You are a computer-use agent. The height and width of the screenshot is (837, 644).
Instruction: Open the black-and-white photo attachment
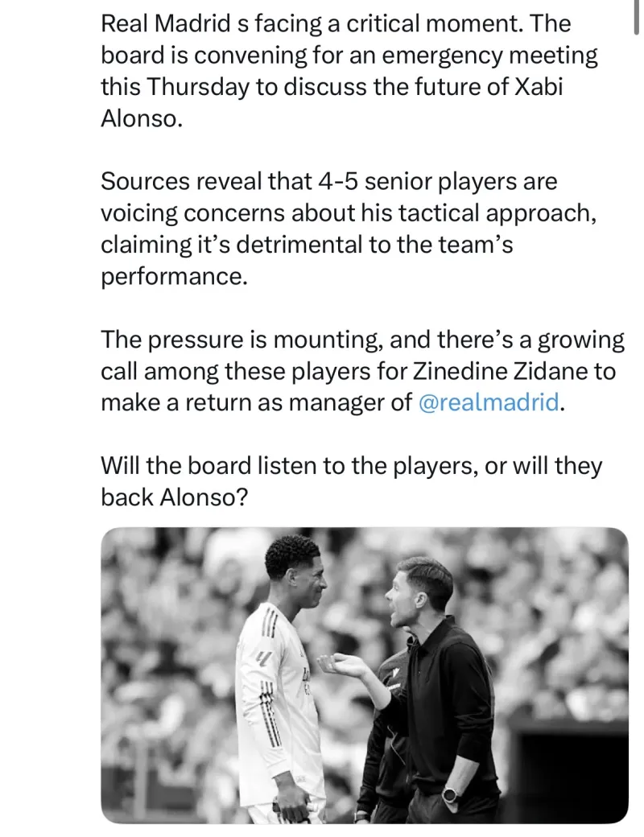point(364,674)
